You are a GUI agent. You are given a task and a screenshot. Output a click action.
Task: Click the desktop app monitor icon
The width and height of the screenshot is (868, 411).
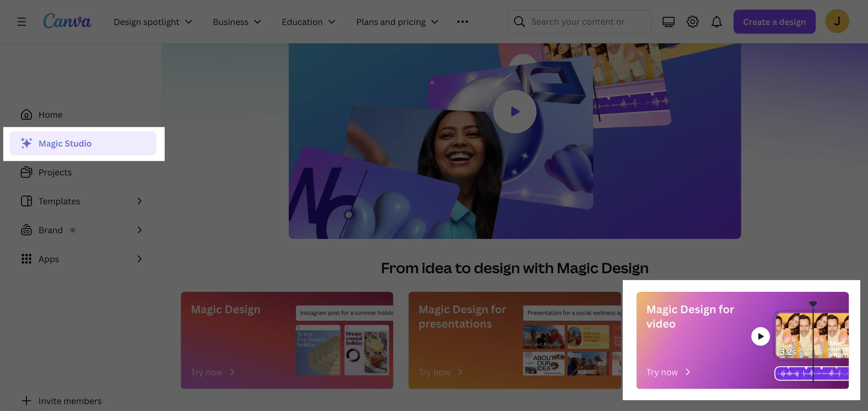668,22
